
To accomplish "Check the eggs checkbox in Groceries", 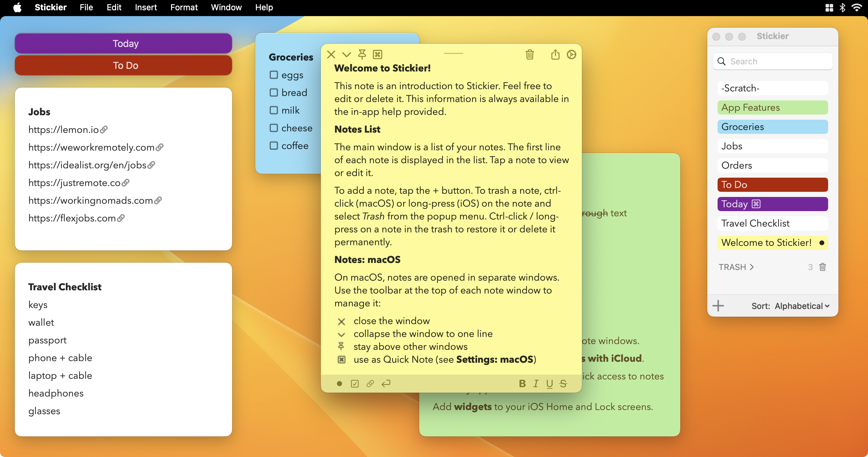I will [274, 75].
